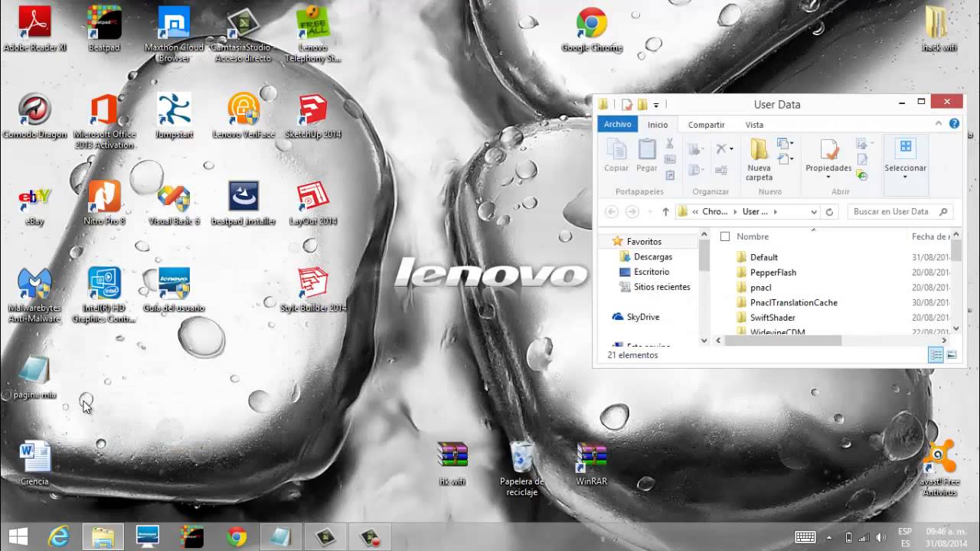This screenshot has width=980, height=551.
Task: Expand address bar history dropdown
Action: 813,212
